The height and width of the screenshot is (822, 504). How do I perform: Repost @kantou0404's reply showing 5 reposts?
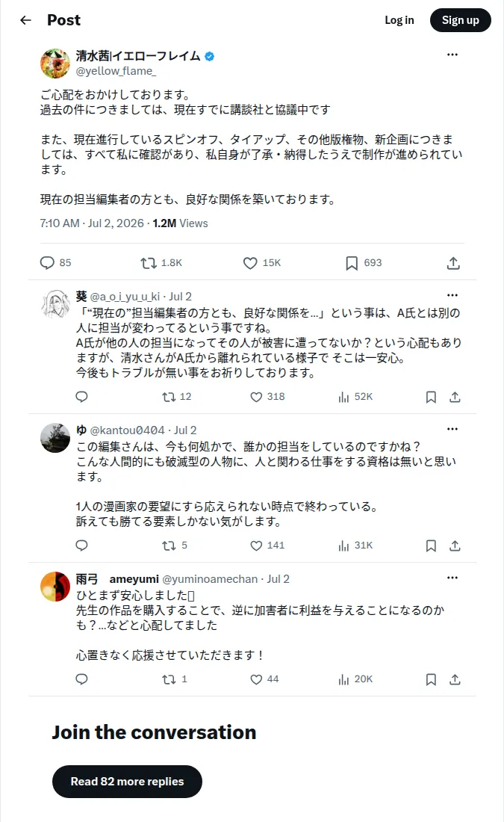coord(169,546)
